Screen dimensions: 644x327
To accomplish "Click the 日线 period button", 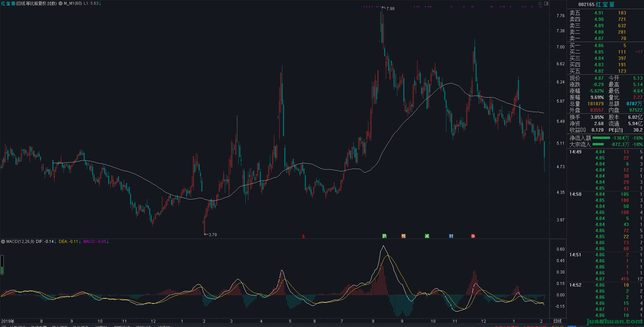I will click(557, 321).
